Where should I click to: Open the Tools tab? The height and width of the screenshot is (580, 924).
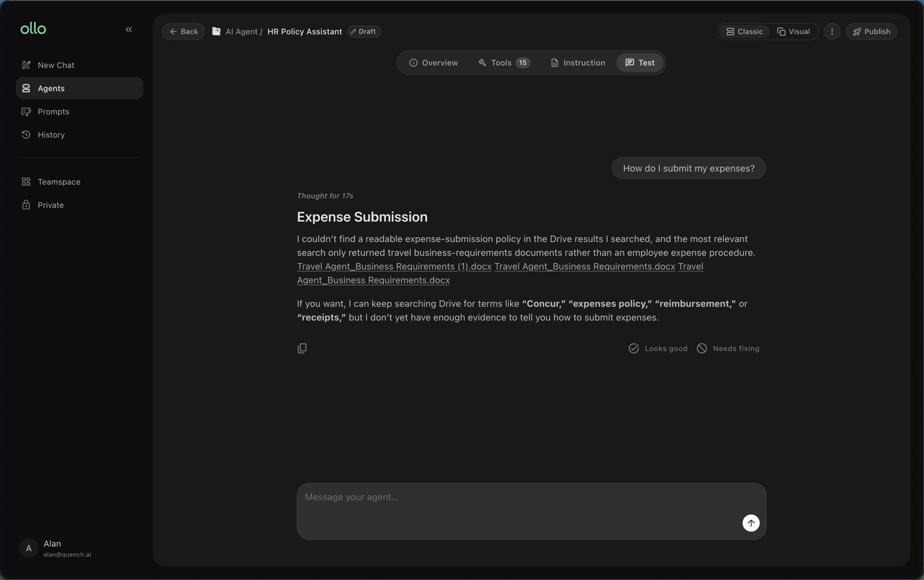pos(504,63)
